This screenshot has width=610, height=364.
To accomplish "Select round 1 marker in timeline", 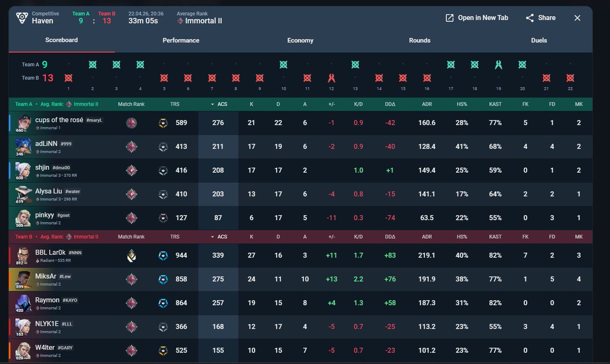I will [68, 78].
